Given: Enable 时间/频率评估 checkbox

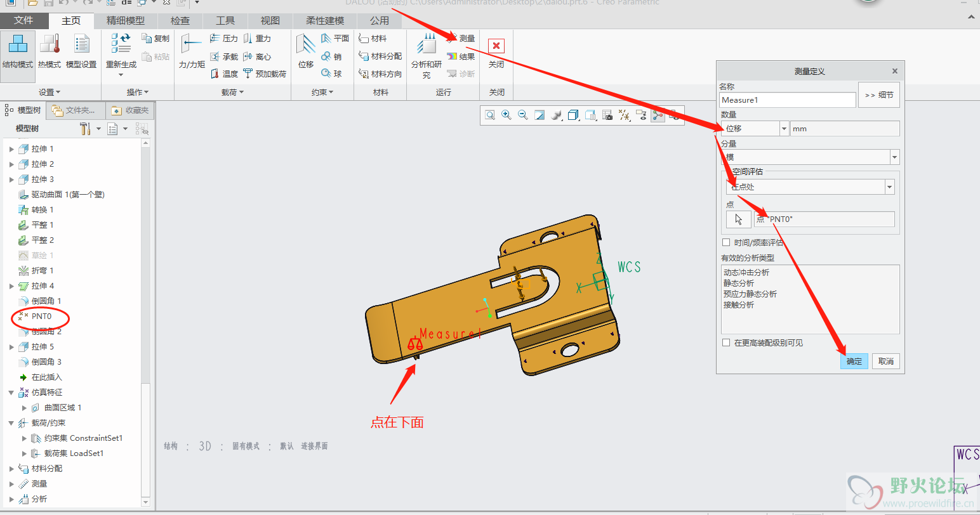Looking at the screenshot, I should 726,242.
